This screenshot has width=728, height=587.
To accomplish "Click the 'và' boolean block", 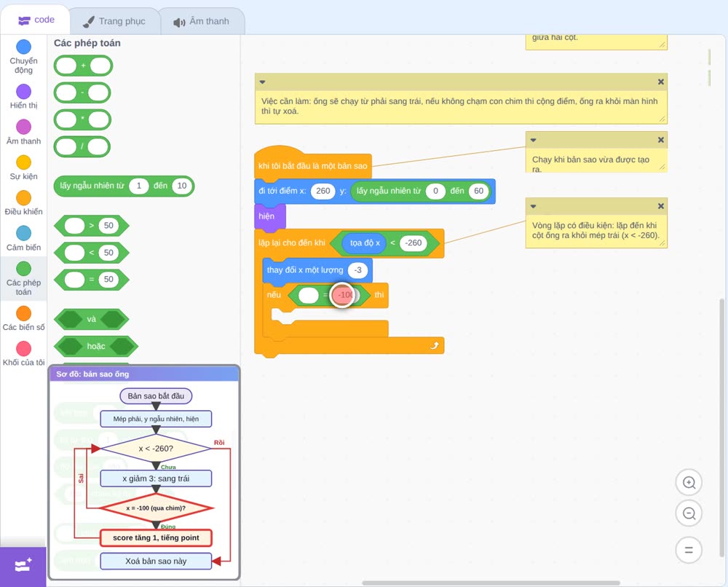I will click(x=92, y=319).
